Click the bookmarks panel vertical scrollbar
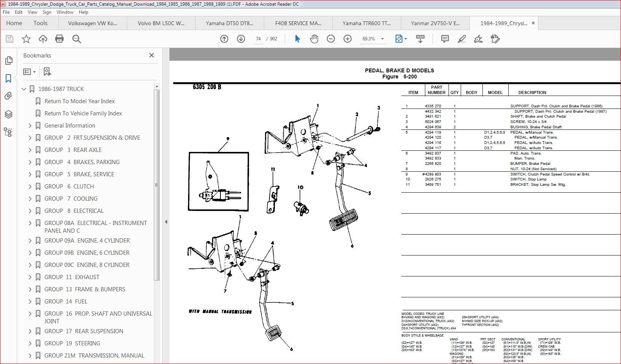This screenshot has height=364, width=621. pos(156,185)
